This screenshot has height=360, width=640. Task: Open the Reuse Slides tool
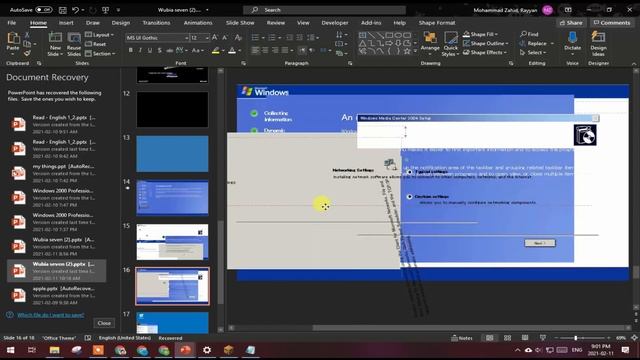click(x=74, y=44)
